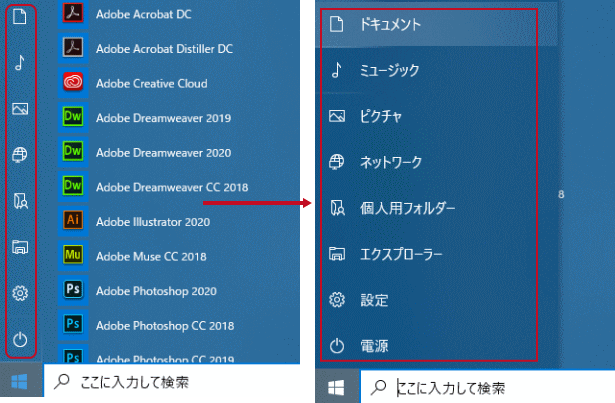Click left ここに入力して検索 search box
The height and width of the screenshot is (403, 615).
click(x=172, y=382)
